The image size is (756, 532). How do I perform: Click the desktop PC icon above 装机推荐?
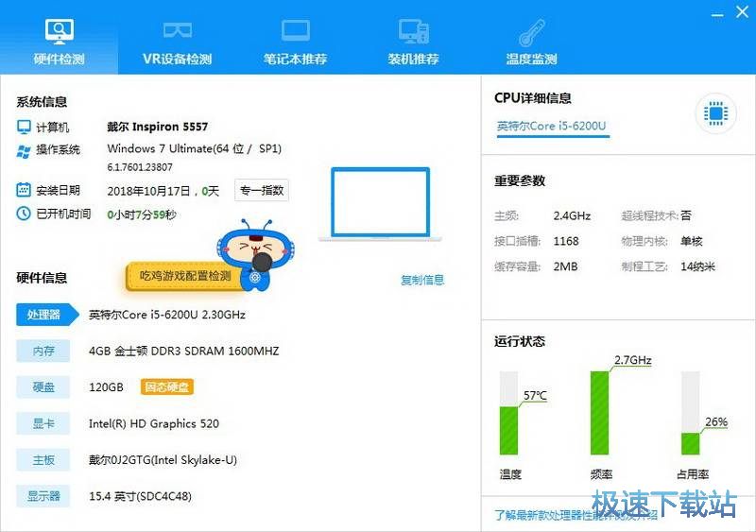[414, 31]
